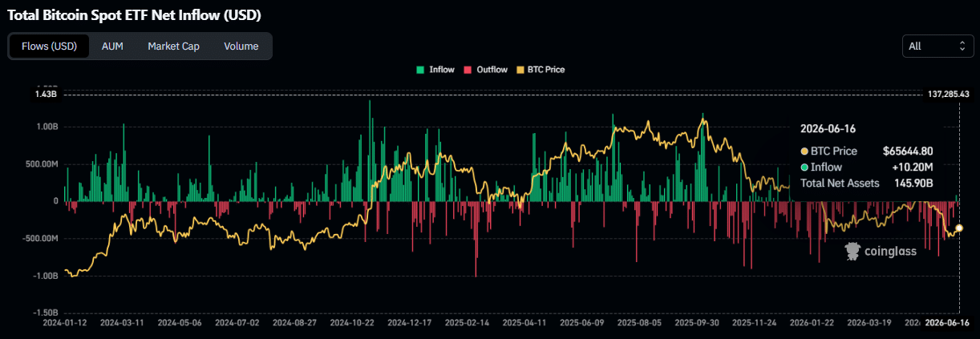Click the 2026-06-16 date label on axis
The image size is (980, 339).
pyautogui.click(x=949, y=323)
